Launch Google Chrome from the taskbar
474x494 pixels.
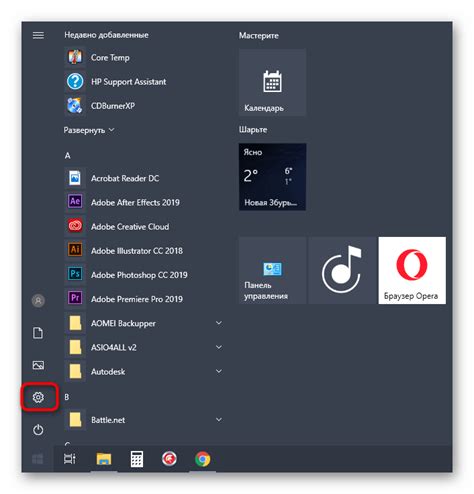(x=203, y=459)
